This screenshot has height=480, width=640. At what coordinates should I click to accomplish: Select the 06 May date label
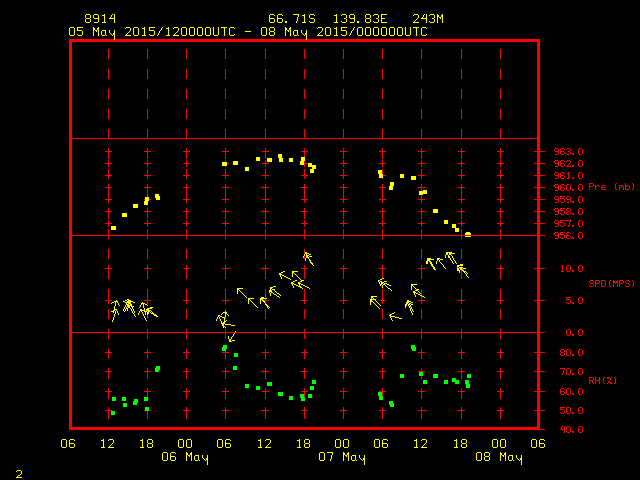185,457
